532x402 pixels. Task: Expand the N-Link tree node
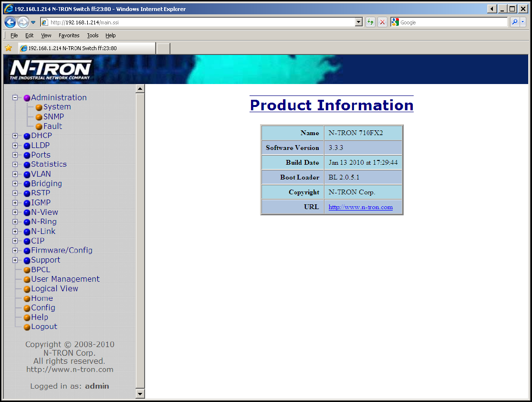click(15, 232)
